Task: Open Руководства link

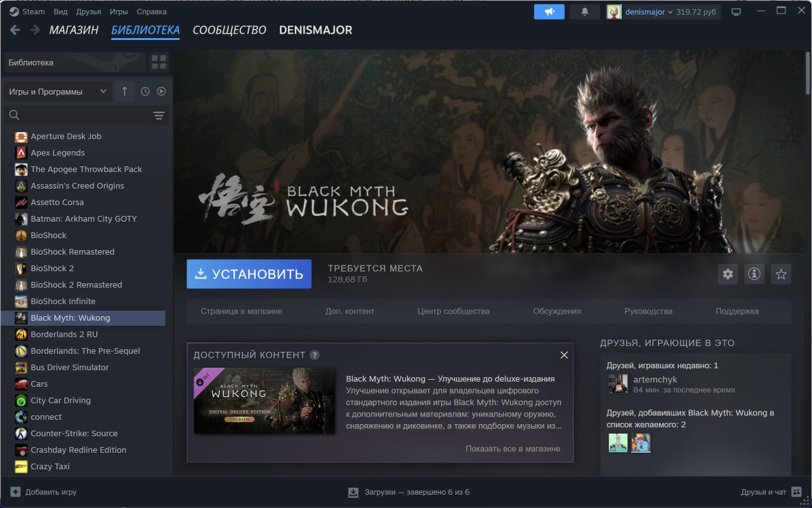Action: point(648,311)
